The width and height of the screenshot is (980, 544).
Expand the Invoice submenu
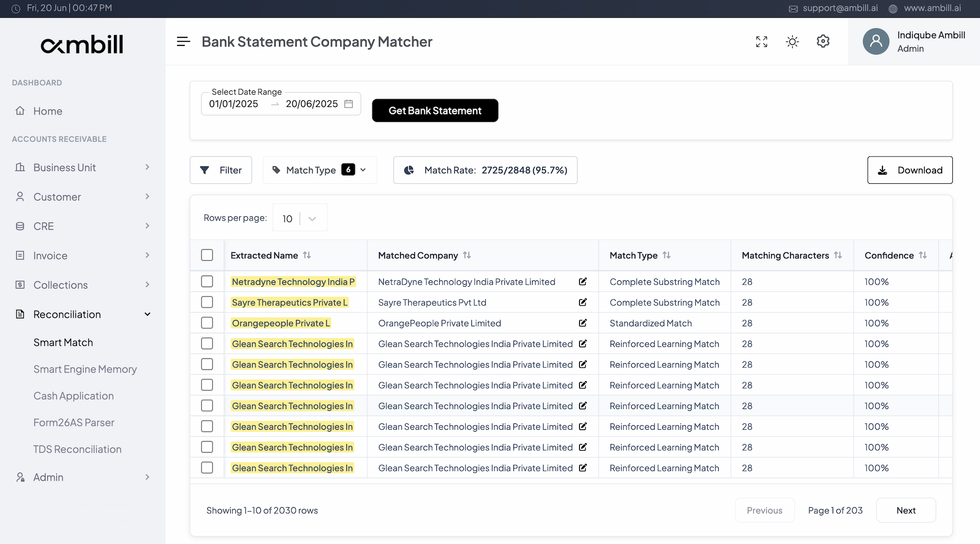[147, 255]
